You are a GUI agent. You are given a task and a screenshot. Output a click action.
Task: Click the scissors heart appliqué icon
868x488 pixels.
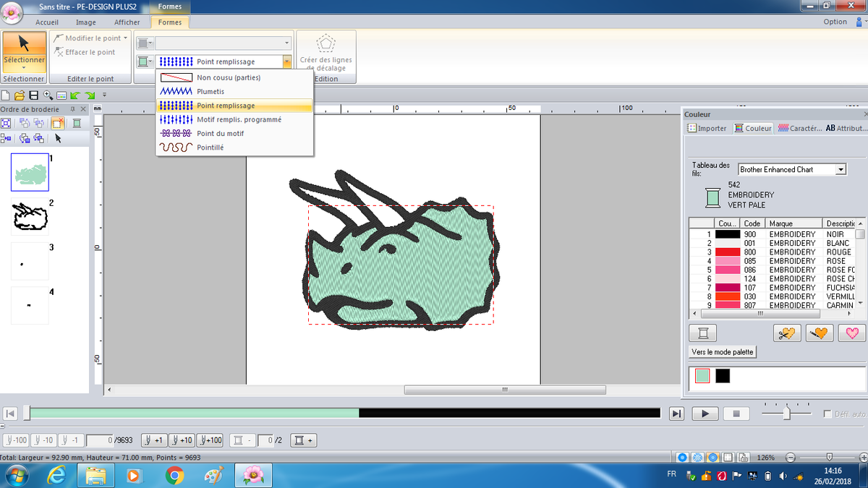(x=787, y=333)
